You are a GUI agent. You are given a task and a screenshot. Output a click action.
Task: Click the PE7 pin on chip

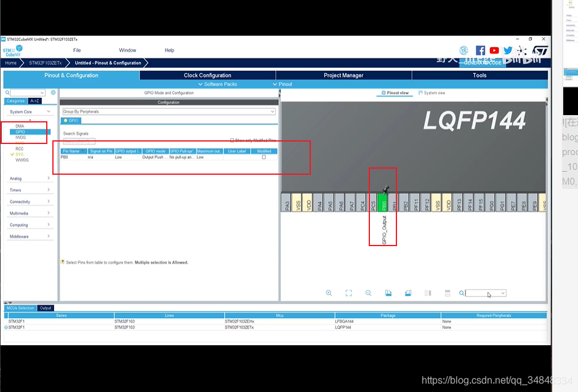[513, 202]
